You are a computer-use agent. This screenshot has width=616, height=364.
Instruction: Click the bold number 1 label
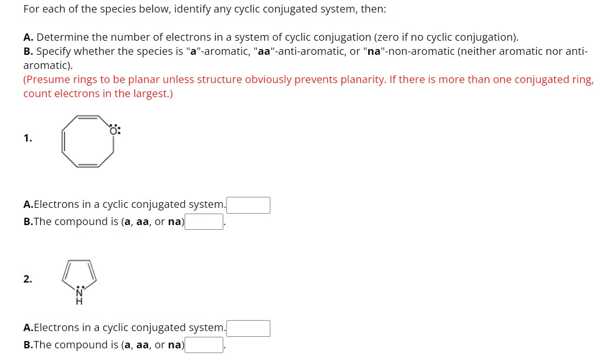(27, 138)
